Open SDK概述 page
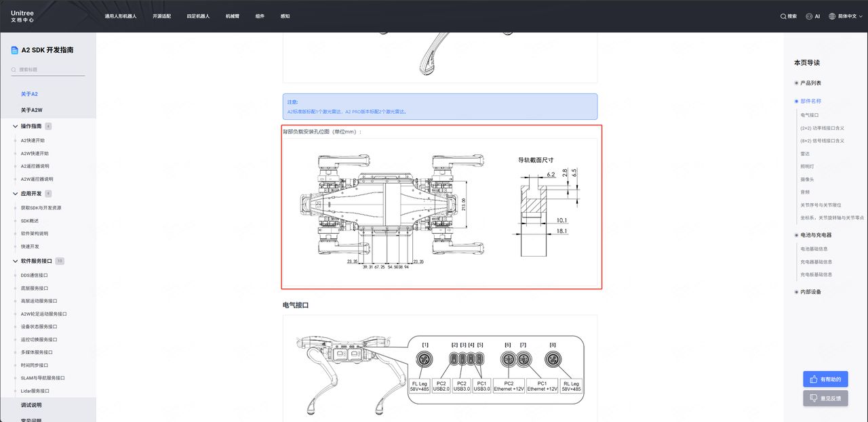The height and width of the screenshot is (422, 868). click(x=30, y=221)
